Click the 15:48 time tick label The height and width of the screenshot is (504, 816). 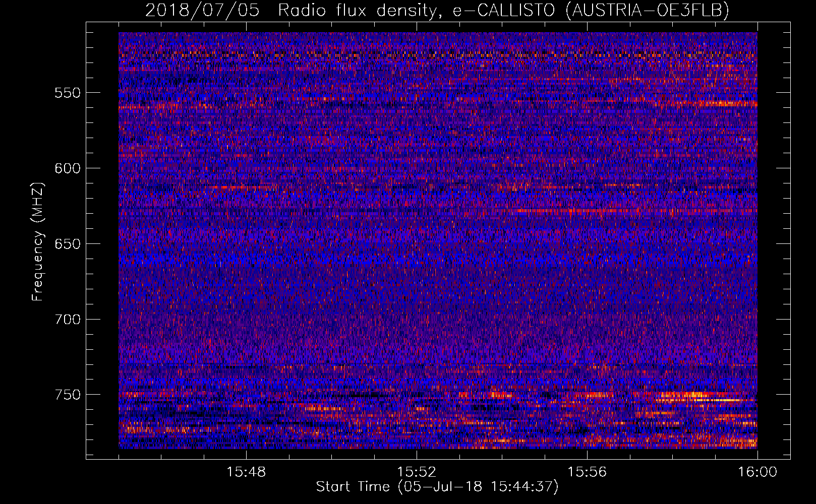(246, 472)
